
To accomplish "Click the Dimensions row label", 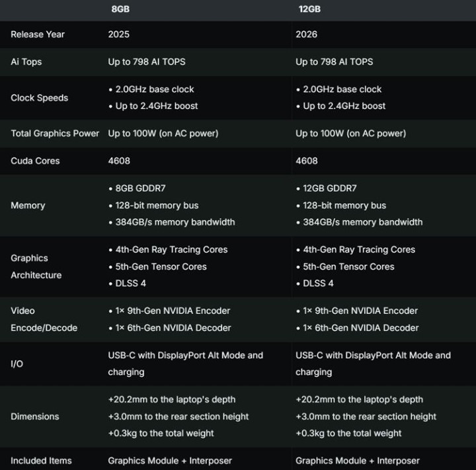I will pos(35,416).
